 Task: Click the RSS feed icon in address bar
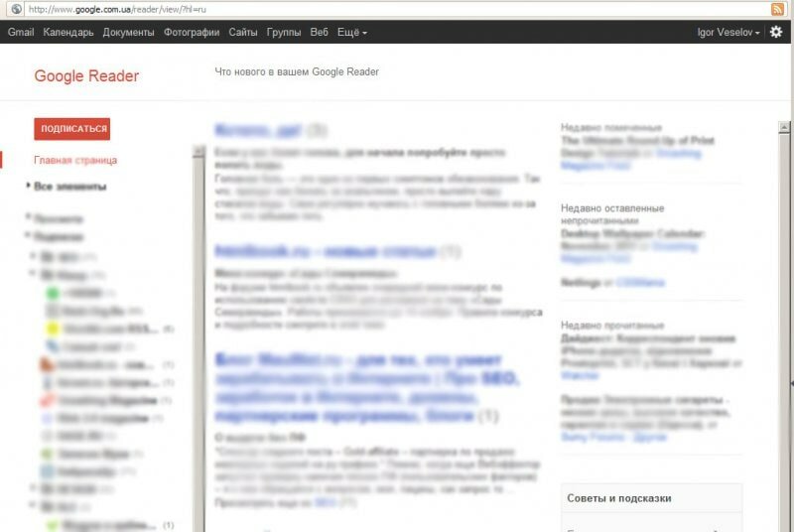tap(777, 9)
